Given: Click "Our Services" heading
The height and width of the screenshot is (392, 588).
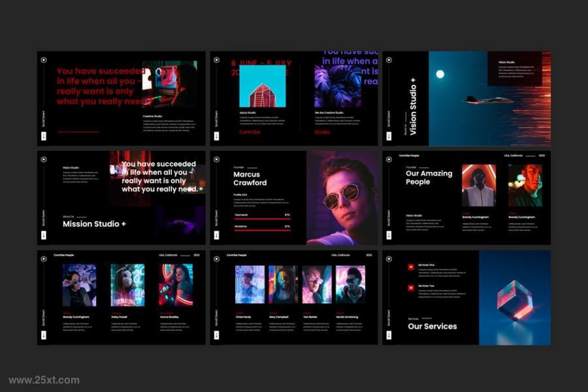Looking at the screenshot, I should pos(433,327).
